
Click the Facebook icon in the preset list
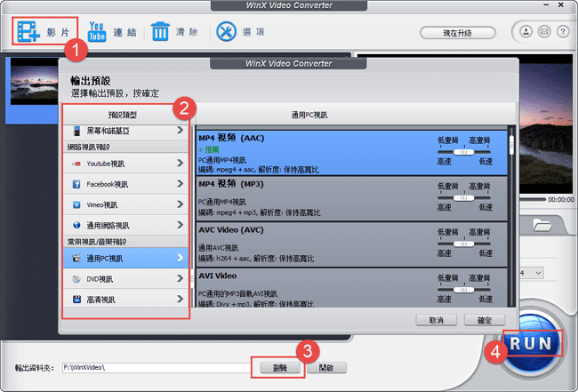tap(76, 184)
